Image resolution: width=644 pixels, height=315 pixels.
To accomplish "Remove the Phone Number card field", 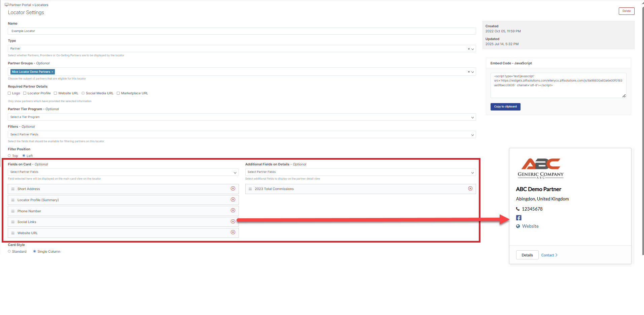I will pyautogui.click(x=233, y=211).
